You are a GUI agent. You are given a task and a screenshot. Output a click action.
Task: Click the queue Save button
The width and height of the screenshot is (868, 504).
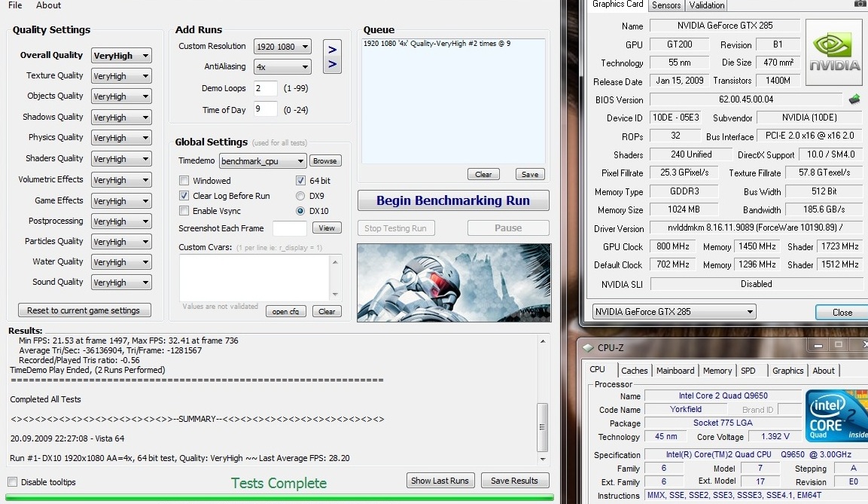[530, 175]
